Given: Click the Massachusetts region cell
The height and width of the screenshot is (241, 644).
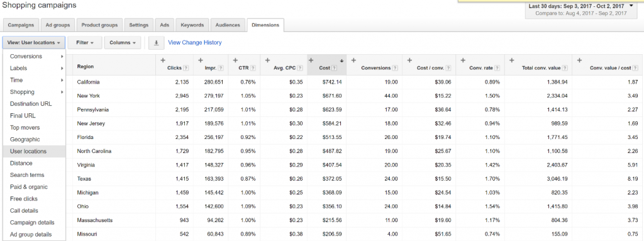Looking at the screenshot, I should point(94,220).
